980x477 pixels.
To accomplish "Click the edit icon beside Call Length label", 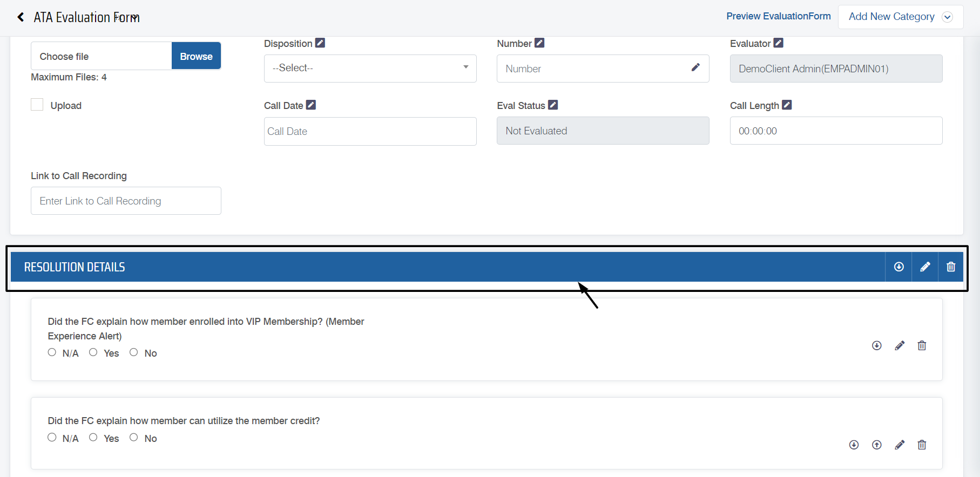I will 787,105.
